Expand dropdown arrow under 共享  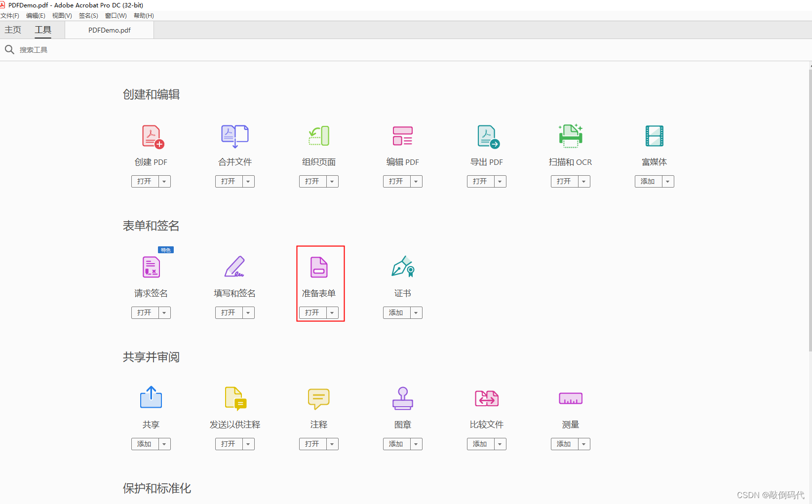click(x=164, y=444)
